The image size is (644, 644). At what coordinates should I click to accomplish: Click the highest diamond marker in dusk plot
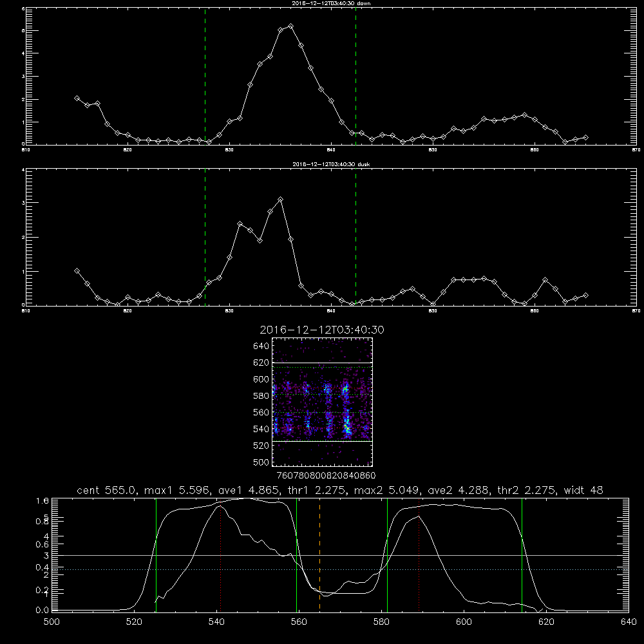[281, 200]
